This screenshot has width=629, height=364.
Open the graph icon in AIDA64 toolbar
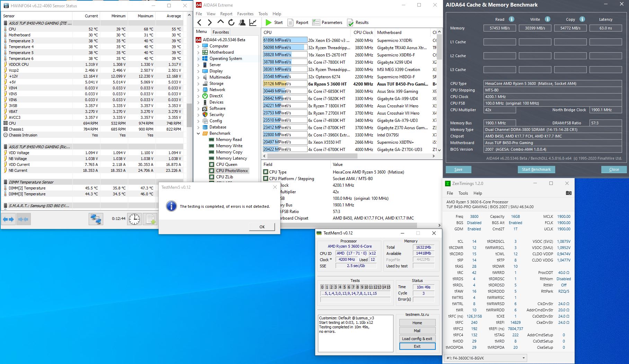coord(253,23)
